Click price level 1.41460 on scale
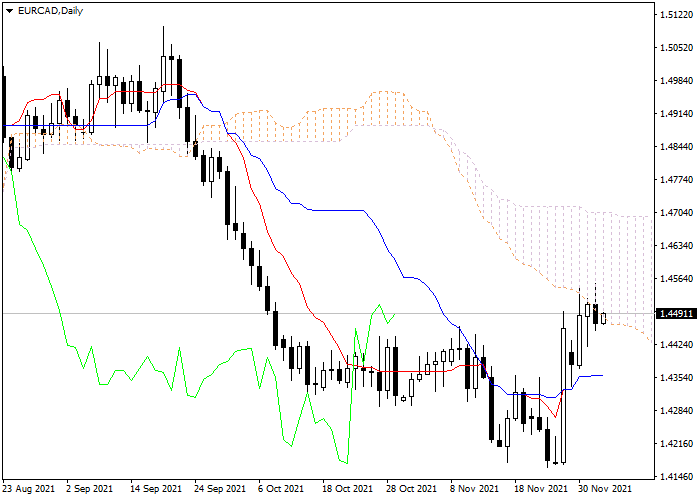 coord(677,477)
